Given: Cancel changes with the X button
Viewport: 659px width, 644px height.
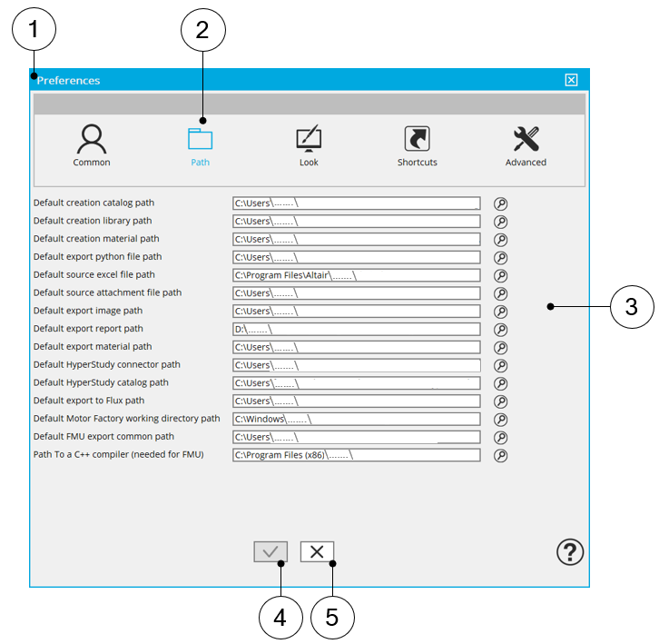Looking at the screenshot, I should tap(317, 551).
